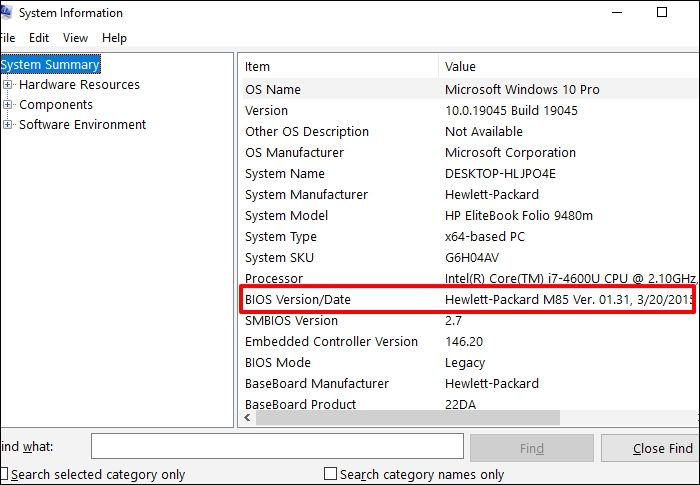
Task: Toggle Search category names only checkbox
Action: (x=330, y=474)
